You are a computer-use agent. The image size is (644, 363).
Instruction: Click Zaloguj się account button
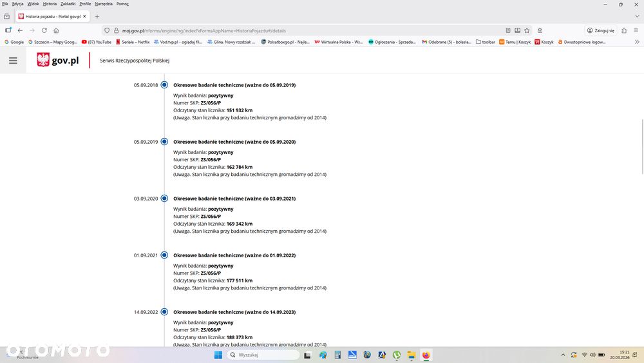pyautogui.click(x=600, y=30)
